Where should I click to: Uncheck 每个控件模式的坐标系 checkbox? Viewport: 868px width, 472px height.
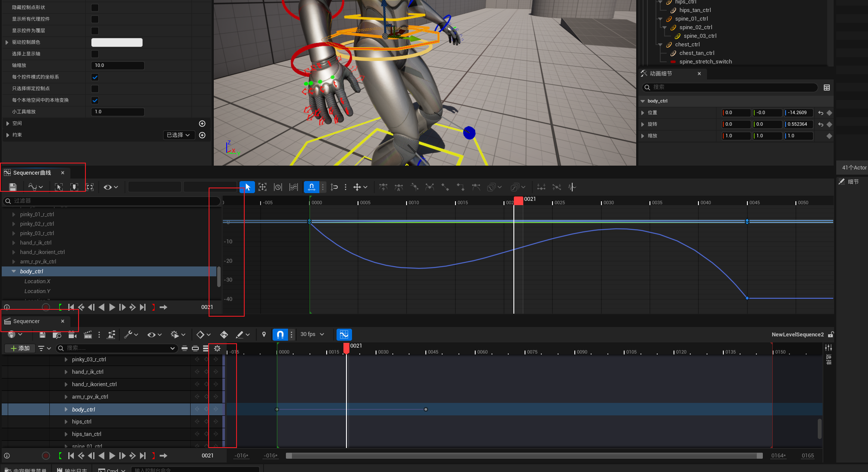coord(95,77)
